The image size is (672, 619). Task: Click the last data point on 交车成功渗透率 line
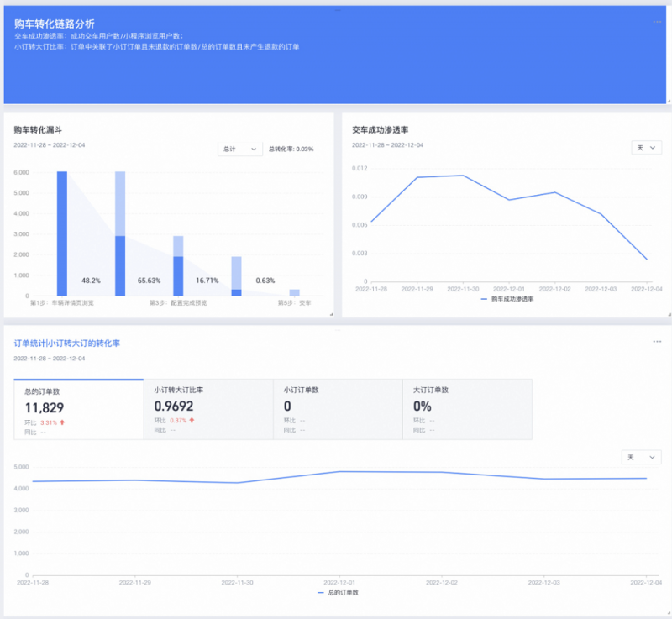point(646,260)
